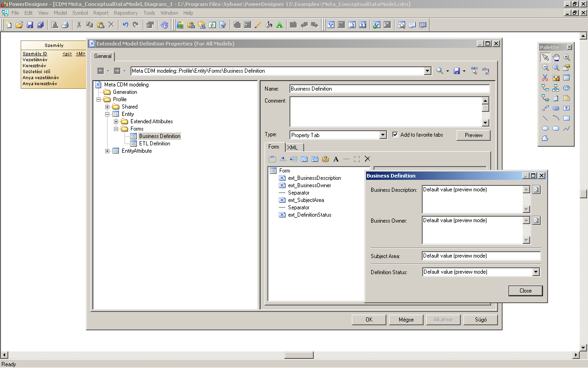Choose the Rectangle shape tool in Palette
The height and width of the screenshot is (368, 588).
[x=566, y=118]
